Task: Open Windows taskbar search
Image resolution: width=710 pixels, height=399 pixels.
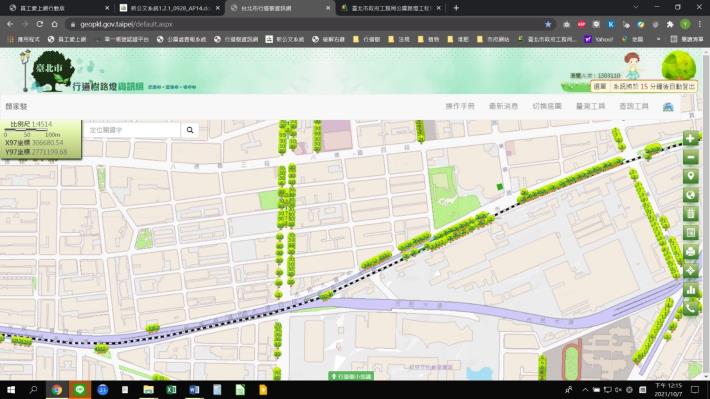Action: point(34,389)
